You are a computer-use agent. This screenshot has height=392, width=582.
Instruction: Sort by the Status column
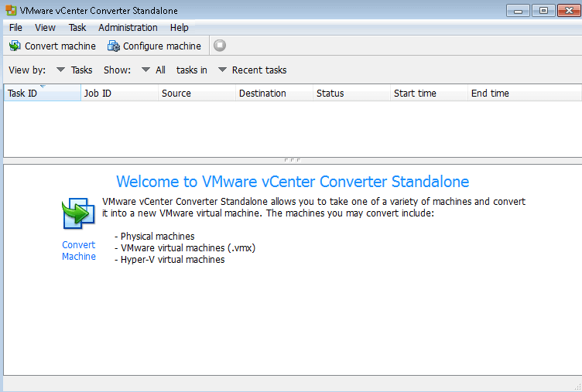tap(352, 93)
